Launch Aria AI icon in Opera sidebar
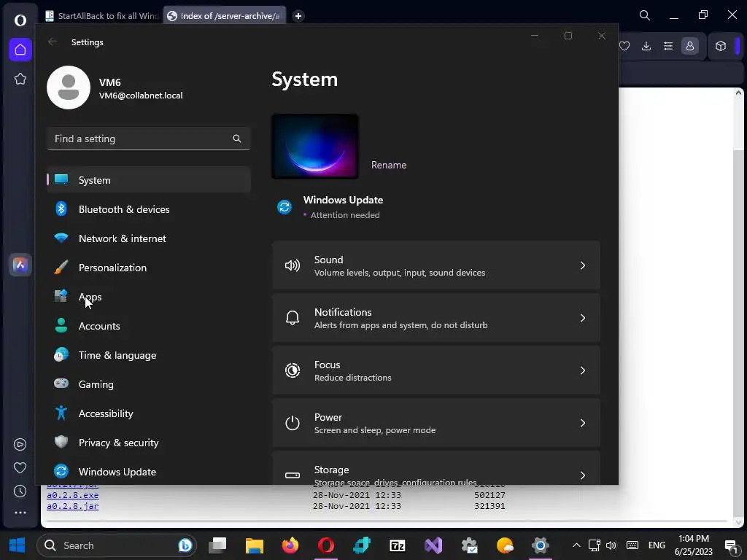Image resolution: width=747 pixels, height=560 pixels. point(20,265)
